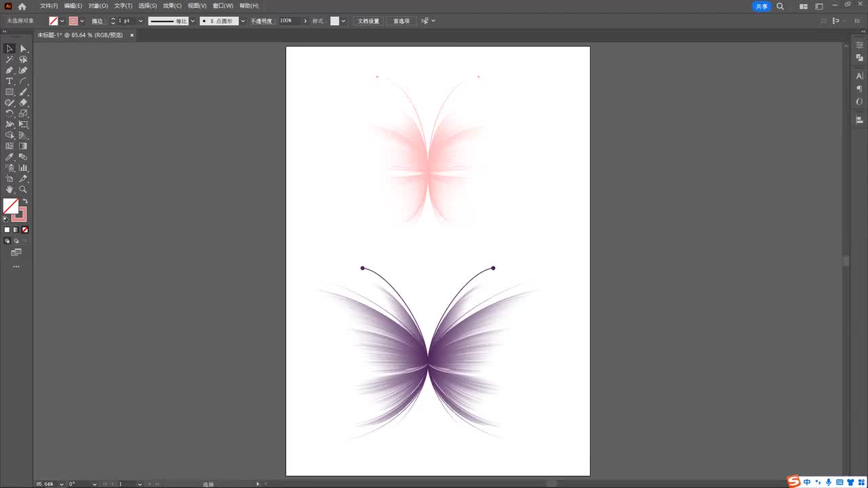Select the Blend tool
868x488 pixels.
pos(23,157)
